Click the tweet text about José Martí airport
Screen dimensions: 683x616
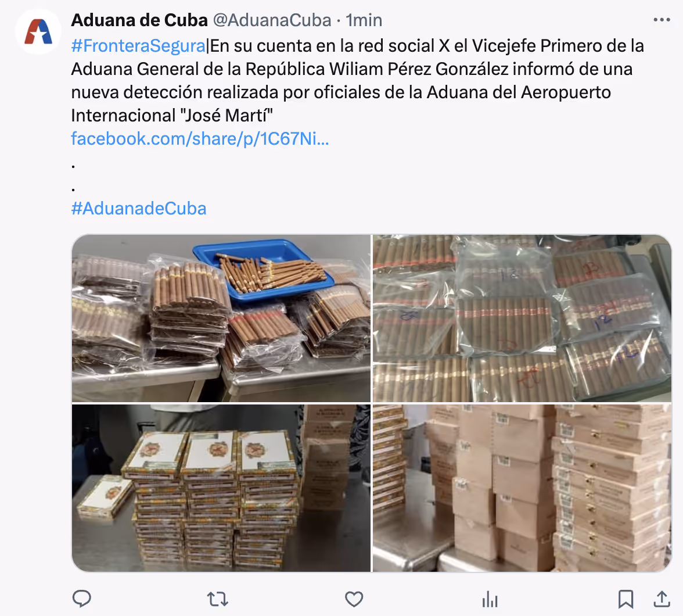point(357,81)
